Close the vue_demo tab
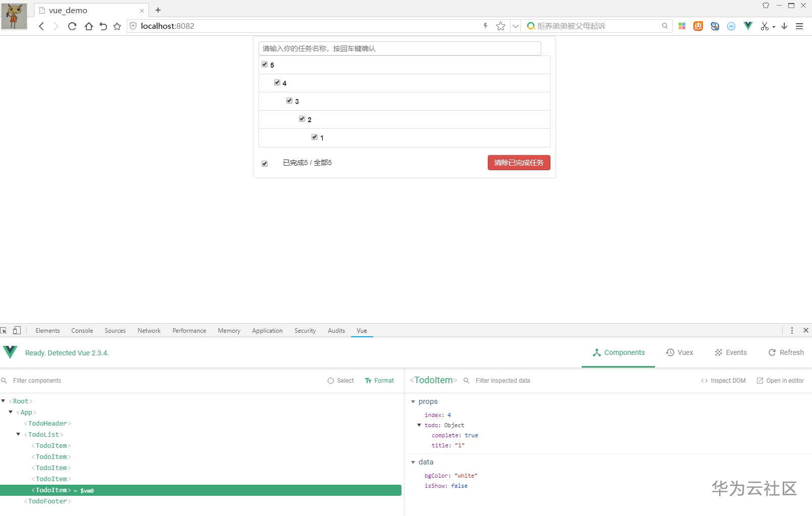 (x=142, y=11)
